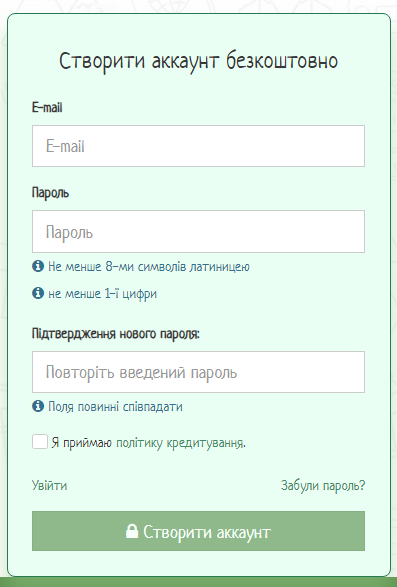Go to the Увійти login link
This screenshot has width=397, height=587.
coord(49,486)
